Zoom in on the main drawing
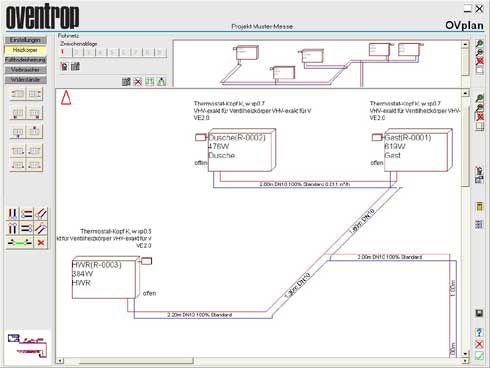 click(x=479, y=98)
